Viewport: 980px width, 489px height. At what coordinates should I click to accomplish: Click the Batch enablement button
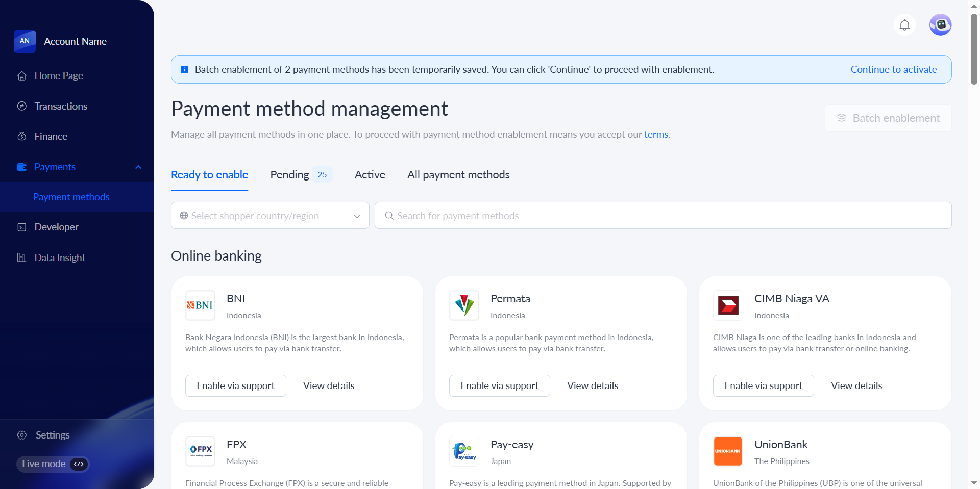coord(888,118)
